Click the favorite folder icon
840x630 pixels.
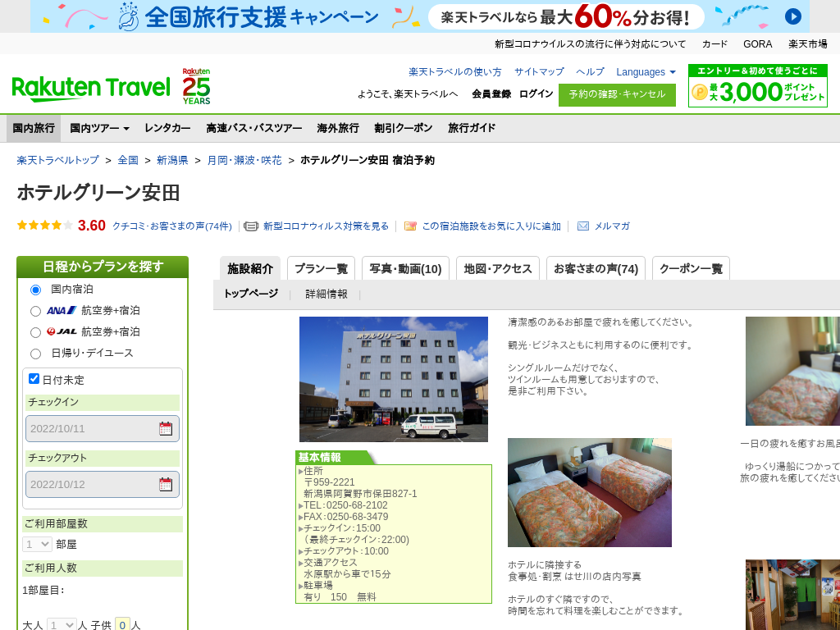[410, 226]
